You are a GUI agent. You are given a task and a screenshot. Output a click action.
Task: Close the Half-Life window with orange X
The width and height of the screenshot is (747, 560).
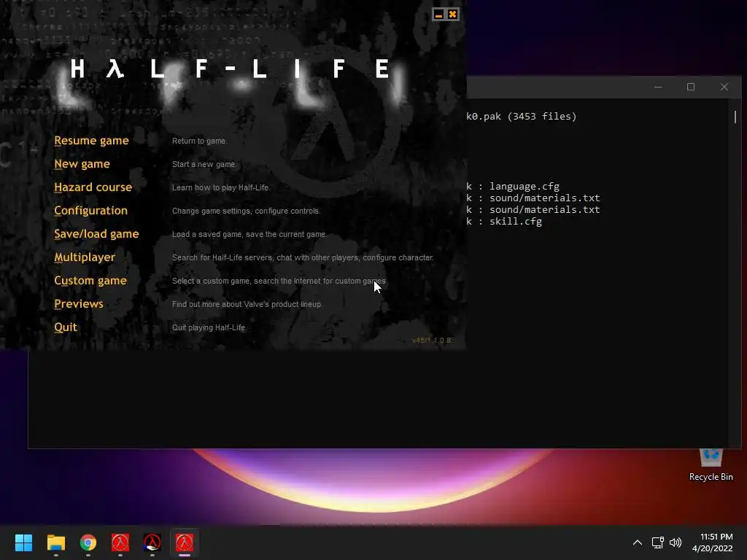452,15
